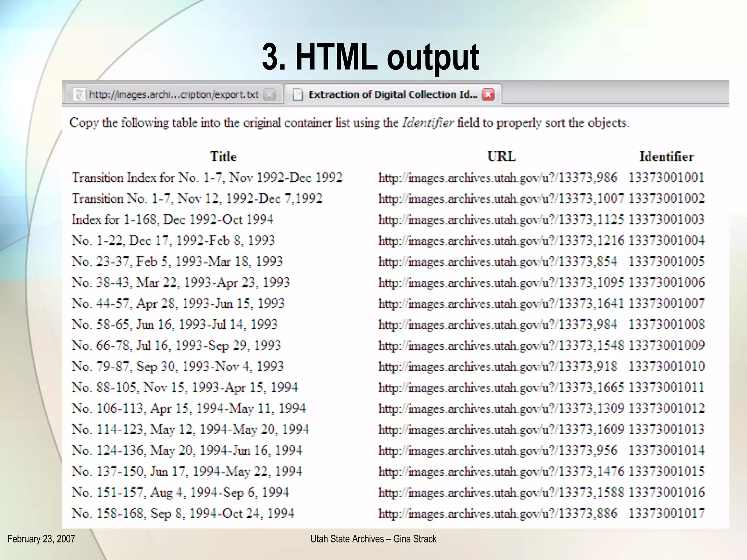Close the export.txt tab with its X

[x=269, y=95]
